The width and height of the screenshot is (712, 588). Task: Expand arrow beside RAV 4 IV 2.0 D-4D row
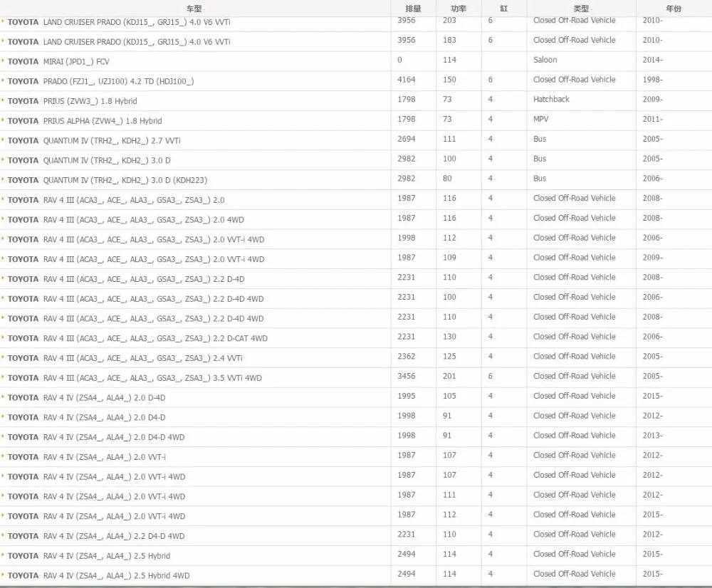point(3,397)
